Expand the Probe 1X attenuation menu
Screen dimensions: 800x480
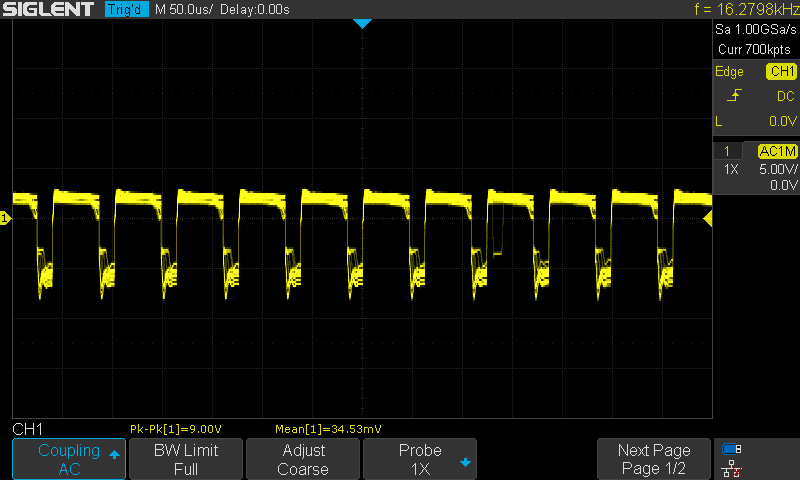[420, 459]
